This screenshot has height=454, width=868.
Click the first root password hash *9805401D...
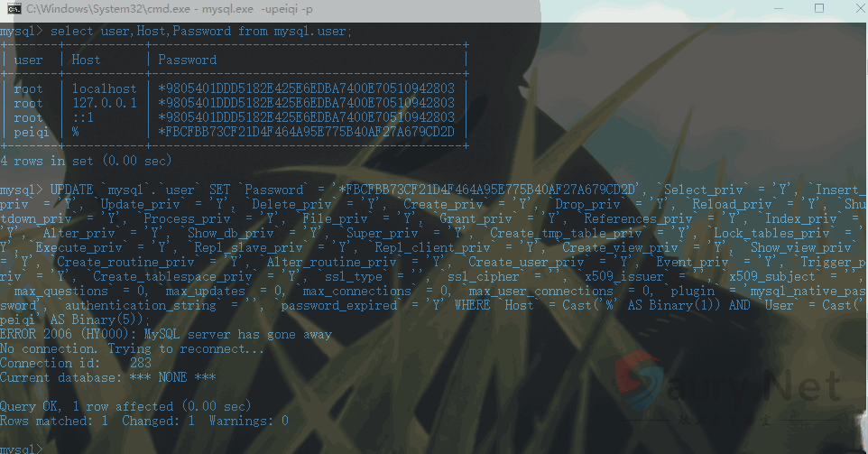[x=306, y=88]
